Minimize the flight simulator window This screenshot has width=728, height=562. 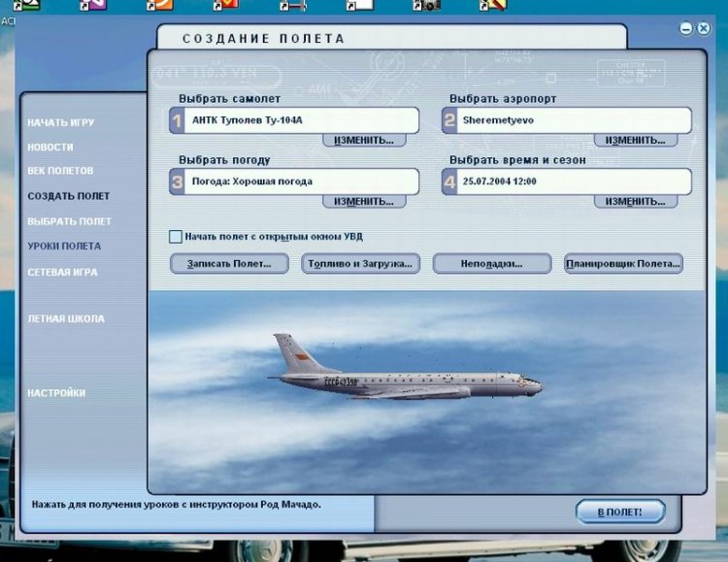click(x=686, y=29)
